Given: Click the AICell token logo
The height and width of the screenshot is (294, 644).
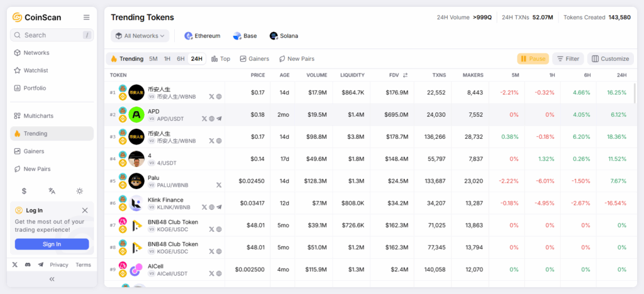Looking at the screenshot, I should [136, 269].
